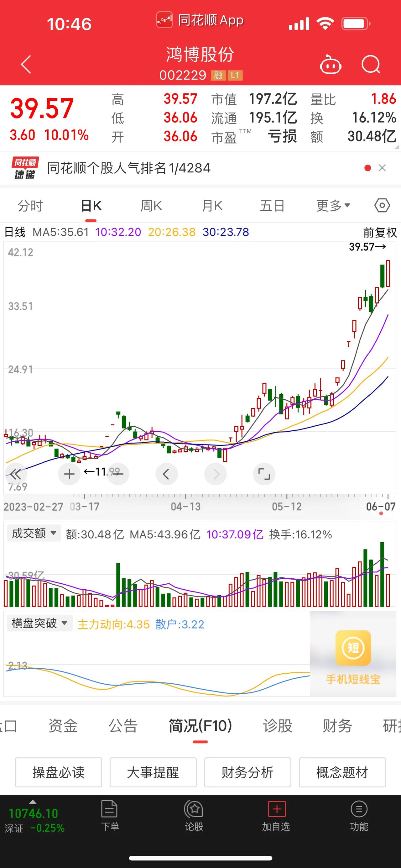Open 手机短线宝 promo icon
This screenshot has height=868, width=401.
353,648
